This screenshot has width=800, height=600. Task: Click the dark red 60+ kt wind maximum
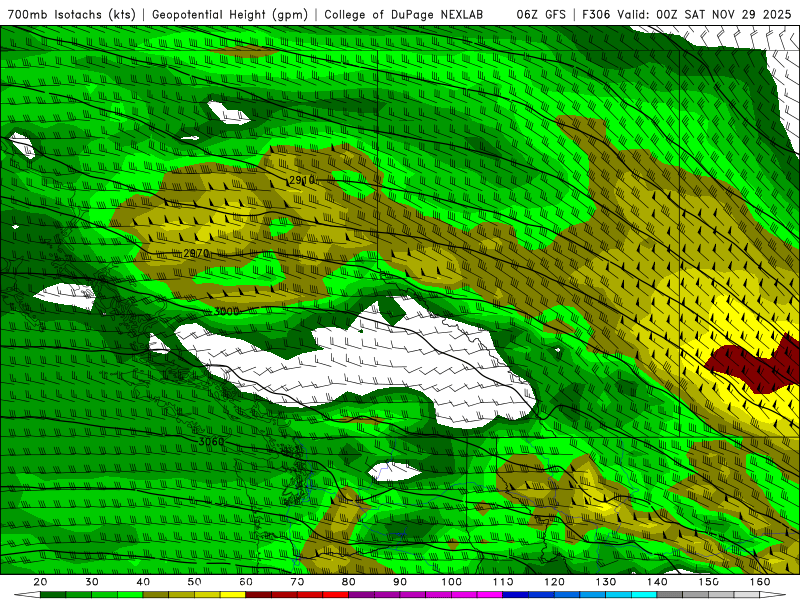pos(755,362)
